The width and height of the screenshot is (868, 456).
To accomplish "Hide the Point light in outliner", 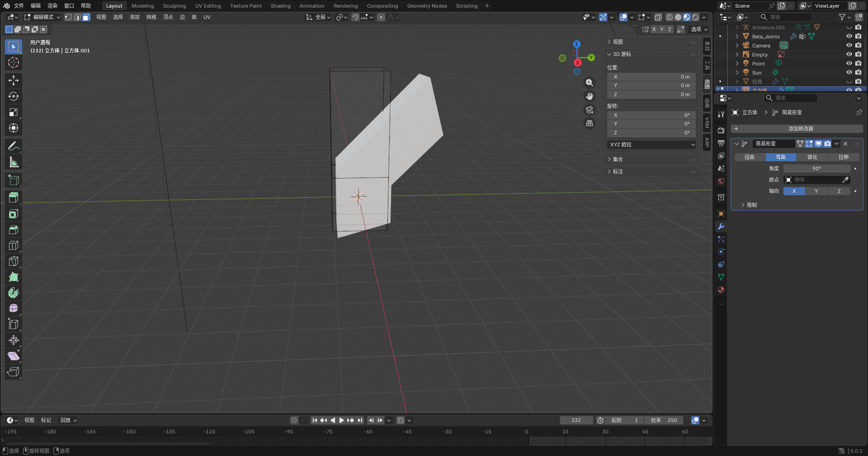I will (x=849, y=63).
